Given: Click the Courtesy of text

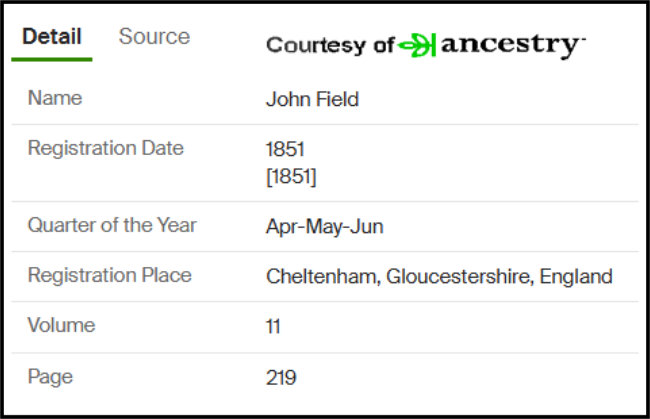Looking at the screenshot, I should (330, 45).
